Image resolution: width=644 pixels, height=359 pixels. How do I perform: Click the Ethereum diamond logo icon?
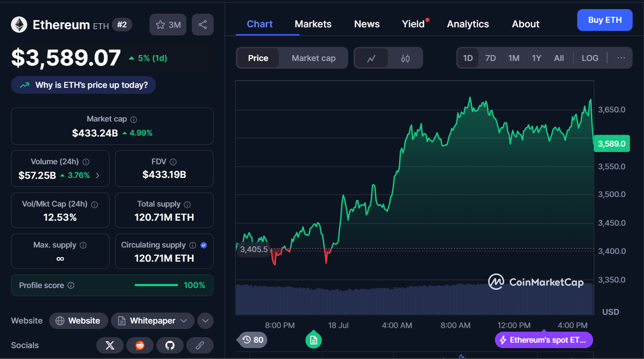[x=19, y=25]
